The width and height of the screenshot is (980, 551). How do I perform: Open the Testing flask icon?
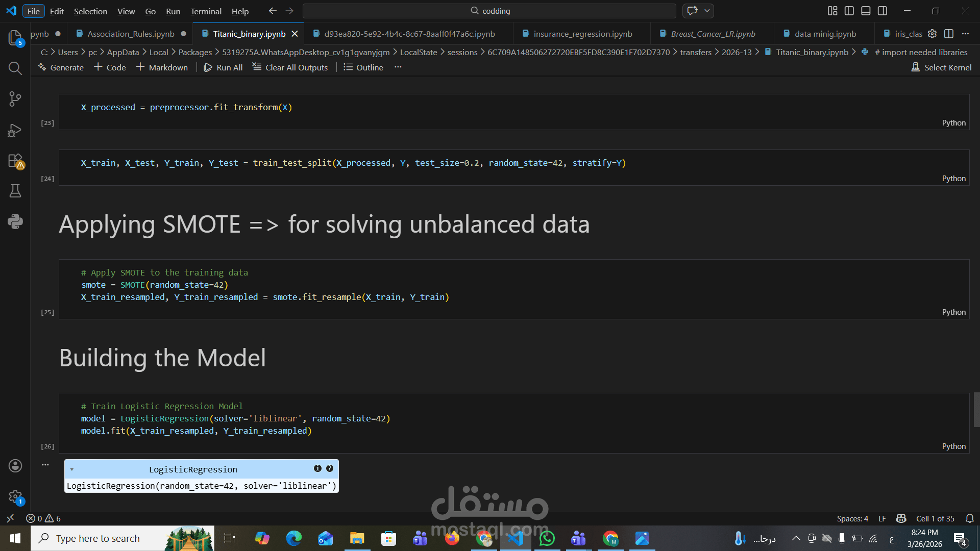(x=15, y=191)
